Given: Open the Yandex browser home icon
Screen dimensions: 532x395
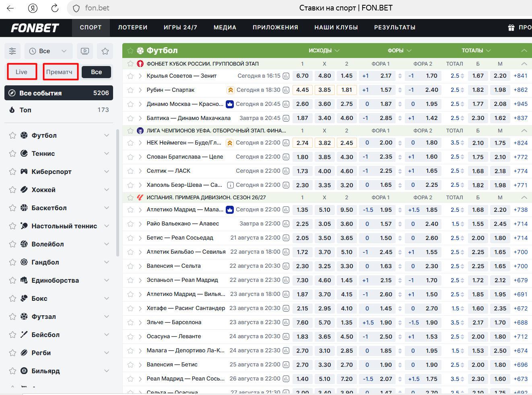Looking at the screenshot, I should (33, 8).
